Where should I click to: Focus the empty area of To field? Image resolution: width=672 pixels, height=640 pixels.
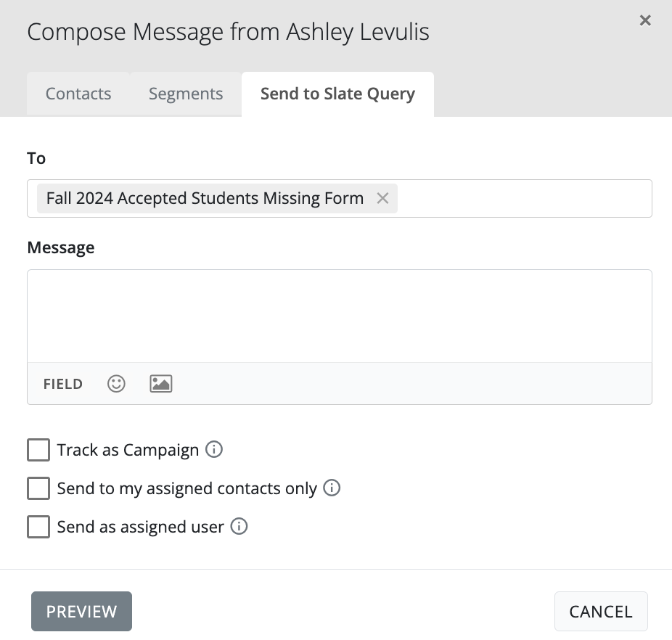click(523, 198)
